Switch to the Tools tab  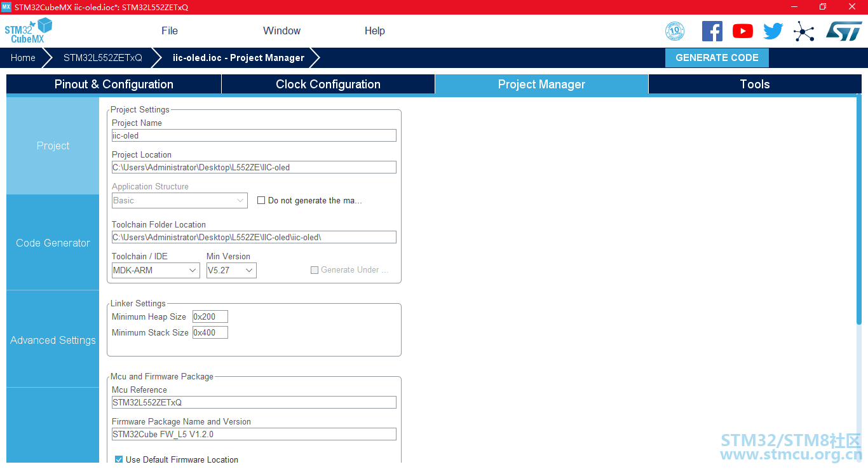(755, 84)
